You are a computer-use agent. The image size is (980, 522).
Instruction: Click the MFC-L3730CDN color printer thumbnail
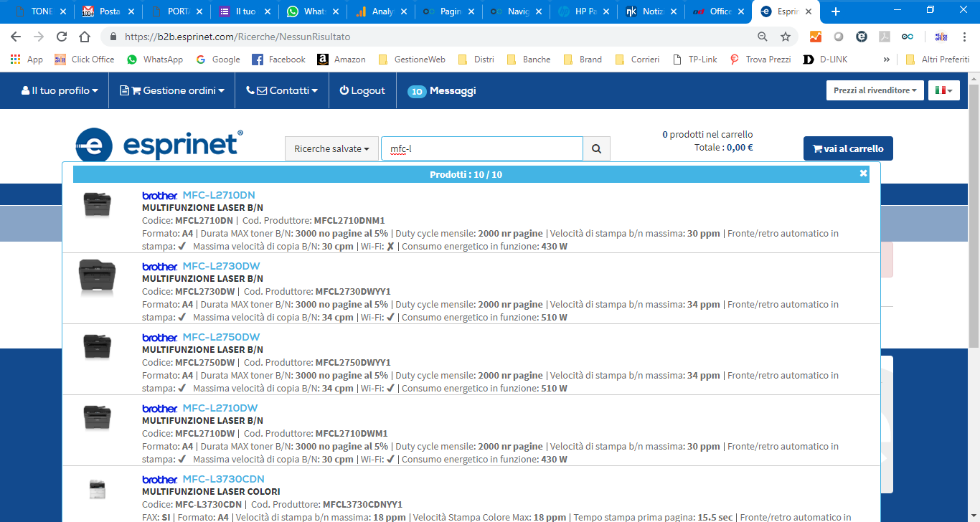(x=97, y=488)
